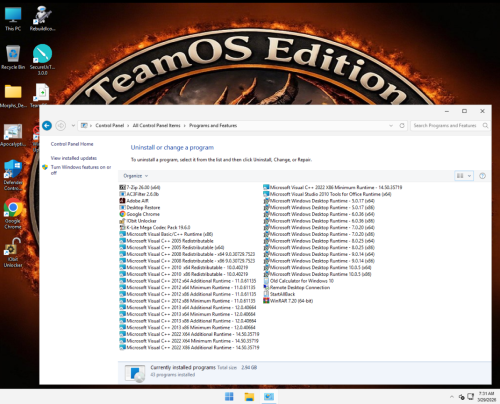The width and height of the screenshot is (500, 404).
Task: Select the Google Chrome desktop shortcut
Action: pos(13,213)
